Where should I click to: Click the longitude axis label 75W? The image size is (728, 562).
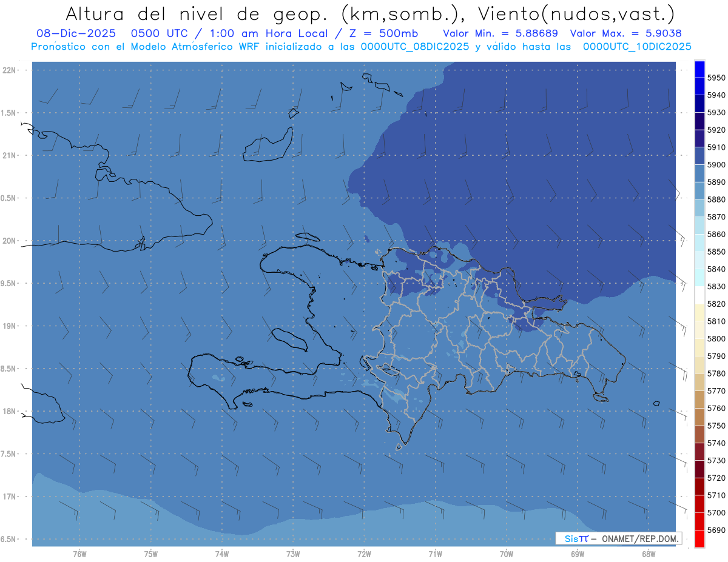pyautogui.click(x=151, y=554)
